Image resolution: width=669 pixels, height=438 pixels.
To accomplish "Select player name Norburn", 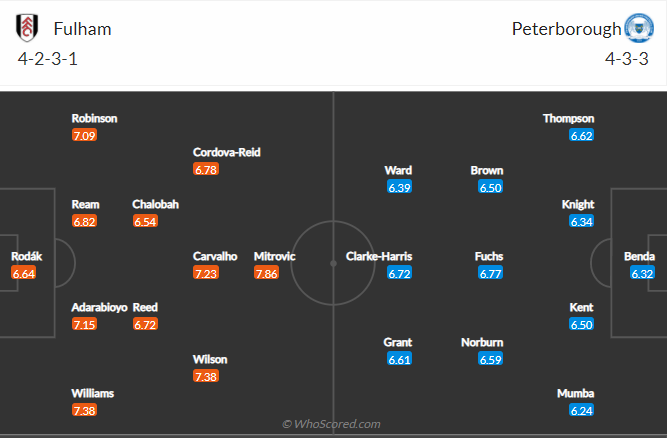I will (482, 342).
